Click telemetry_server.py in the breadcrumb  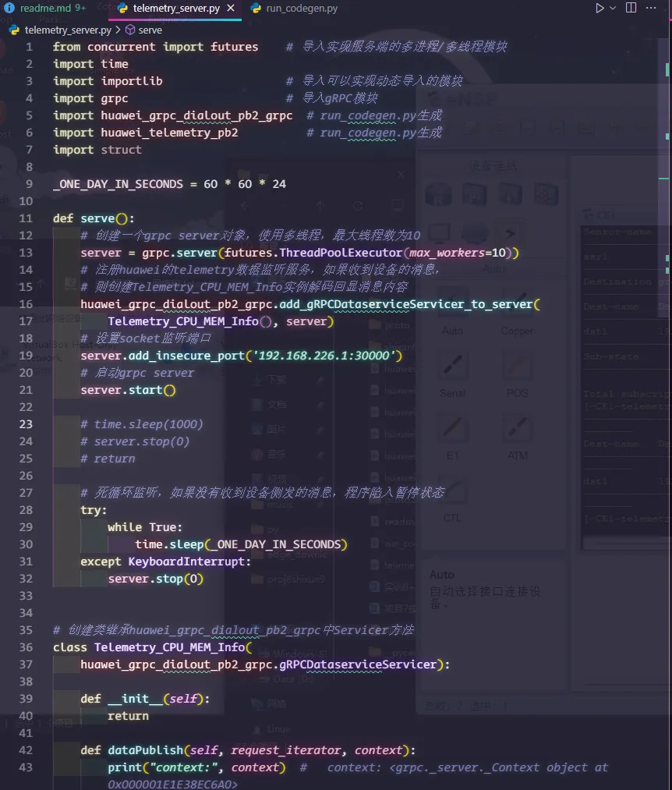click(68, 30)
